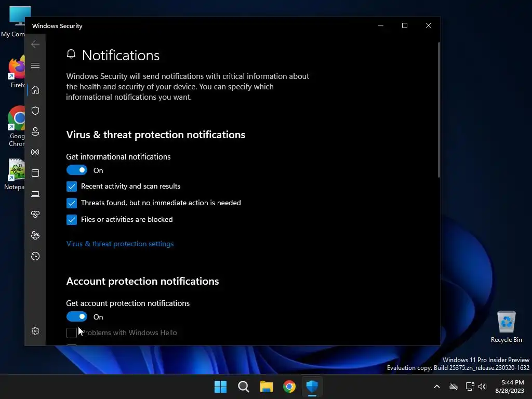The image size is (532, 399).
Task: Maximize the Windows Security window
Action: pos(404,25)
